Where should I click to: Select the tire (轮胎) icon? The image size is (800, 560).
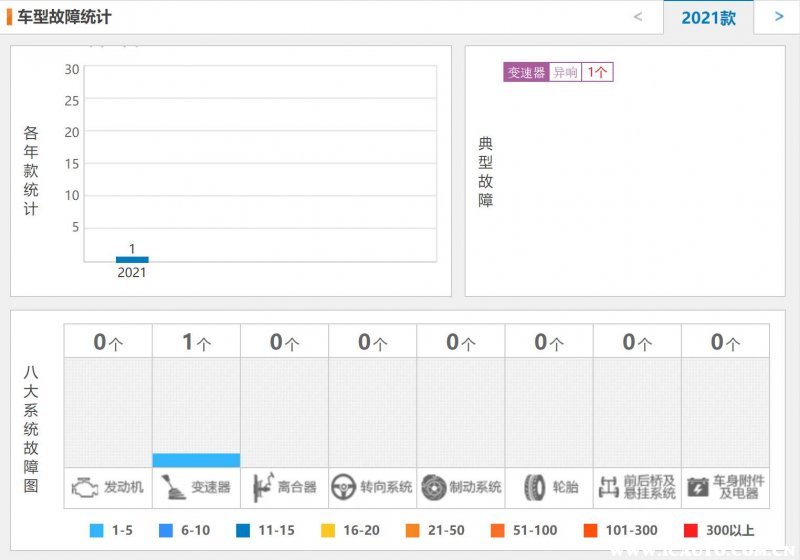534,487
